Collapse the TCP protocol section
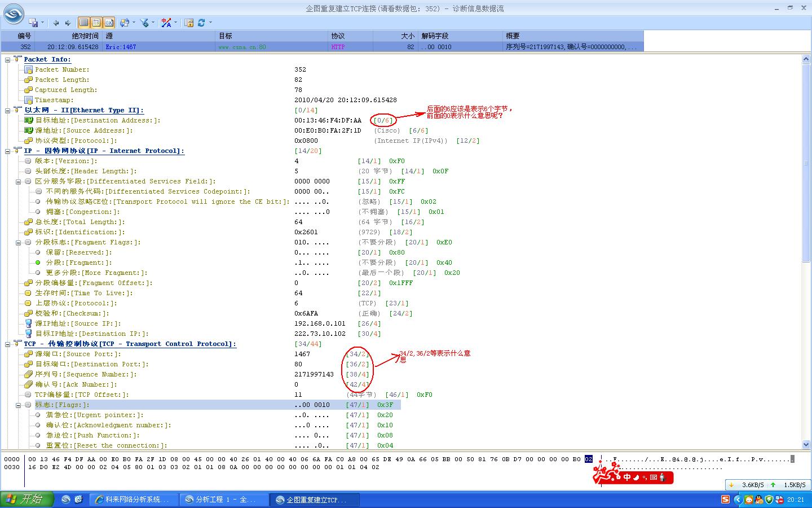The height and width of the screenshot is (508, 812). coord(8,344)
